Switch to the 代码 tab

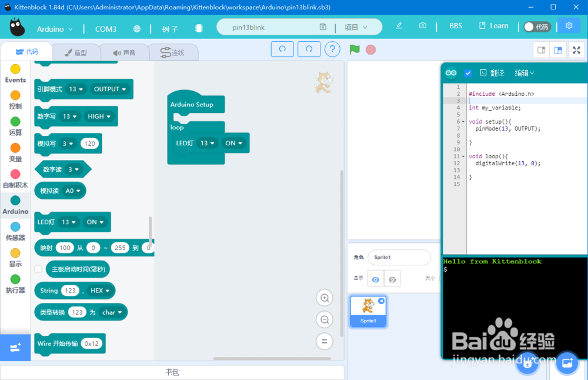pyautogui.click(x=26, y=51)
